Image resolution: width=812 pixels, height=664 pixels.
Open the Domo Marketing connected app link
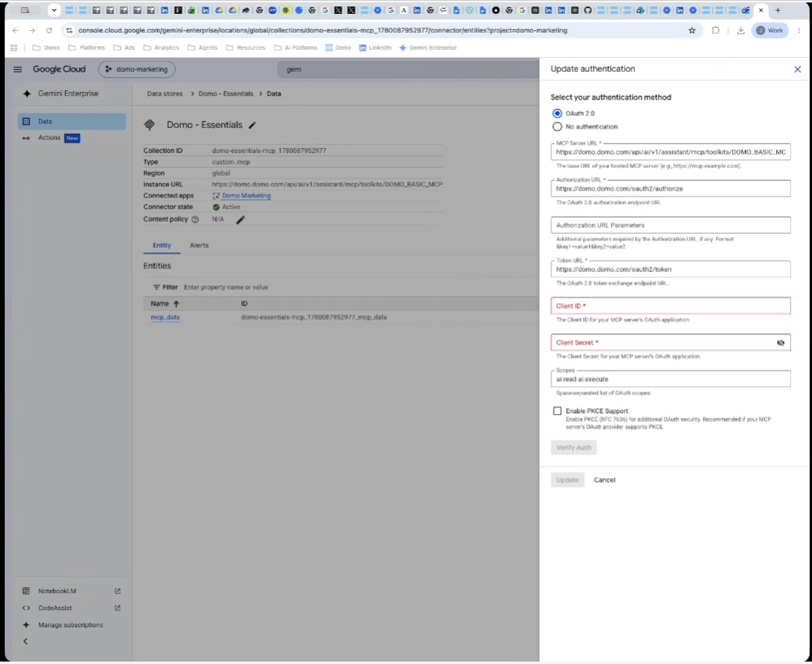(x=246, y=196)
